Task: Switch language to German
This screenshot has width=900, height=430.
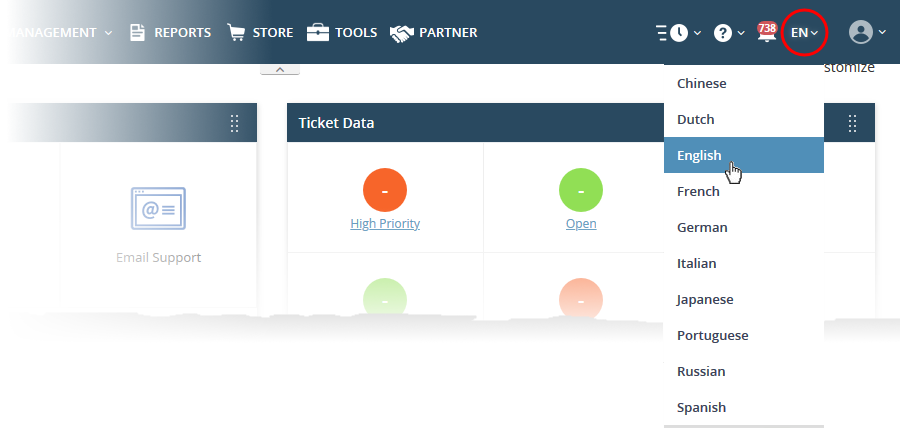Action: point(744,227)
